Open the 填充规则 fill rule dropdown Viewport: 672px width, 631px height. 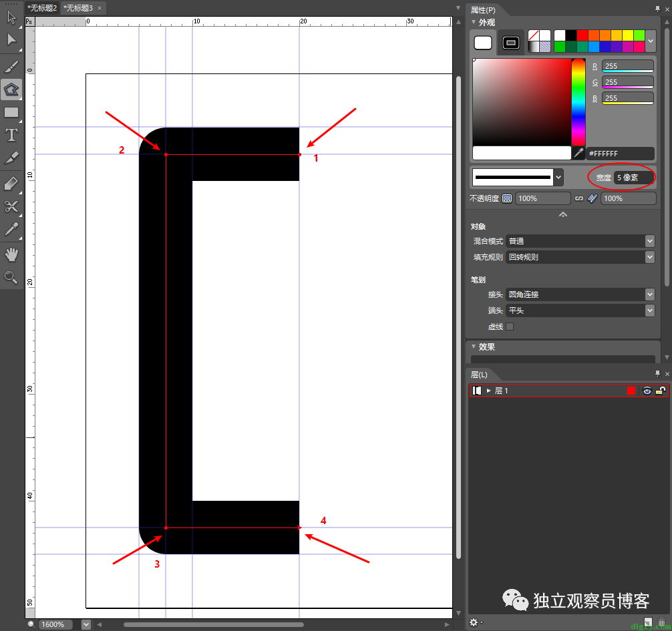click(x=650, y=257)
